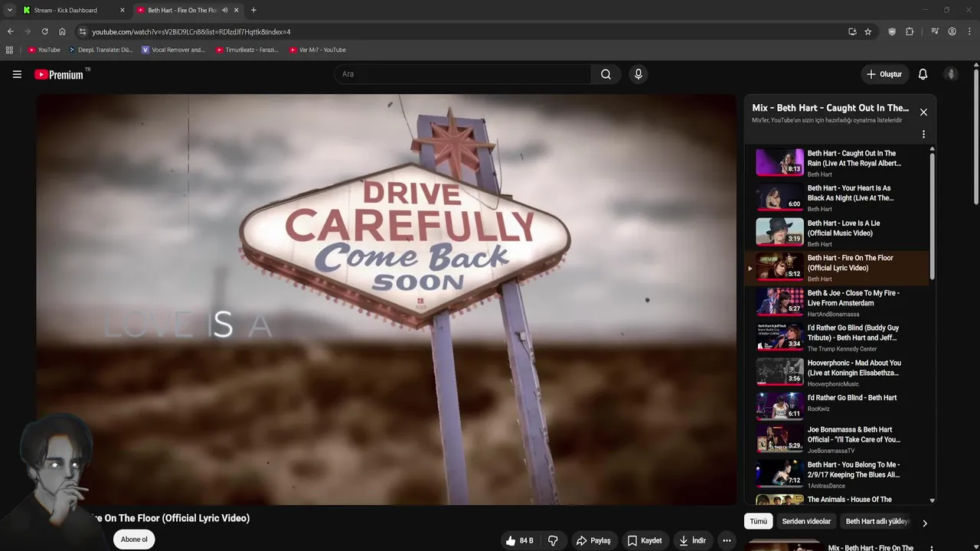The image size is (980, 551).
Task: View site information icon in address bar
Action: tap(83, 31)
